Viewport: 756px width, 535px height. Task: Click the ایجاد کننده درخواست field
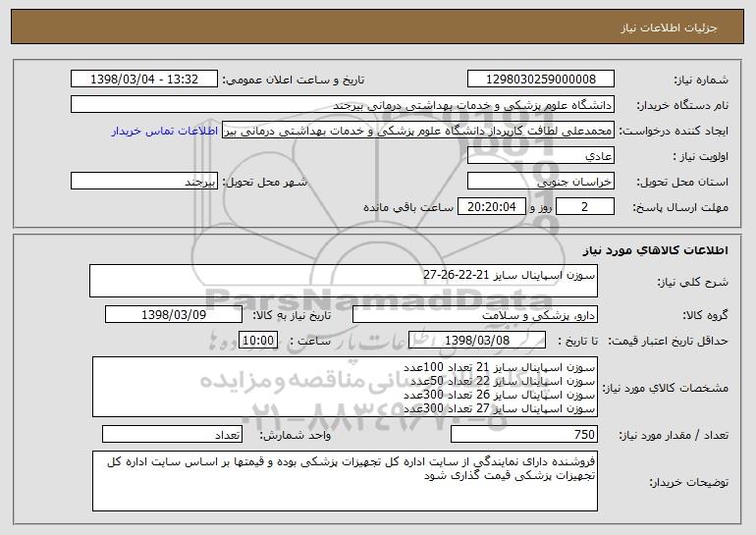[x=418, y=131]
